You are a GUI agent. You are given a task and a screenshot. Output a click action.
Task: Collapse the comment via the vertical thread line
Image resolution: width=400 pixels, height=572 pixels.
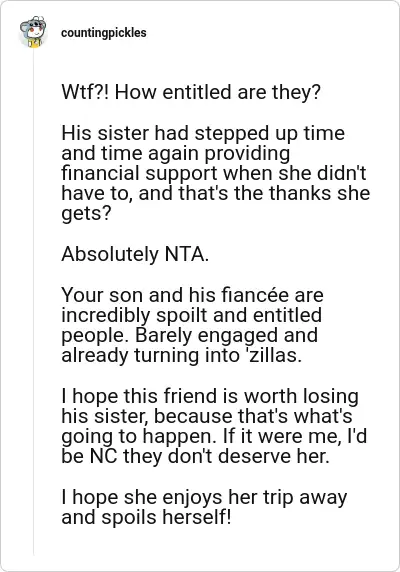click(x=34, y=301)
